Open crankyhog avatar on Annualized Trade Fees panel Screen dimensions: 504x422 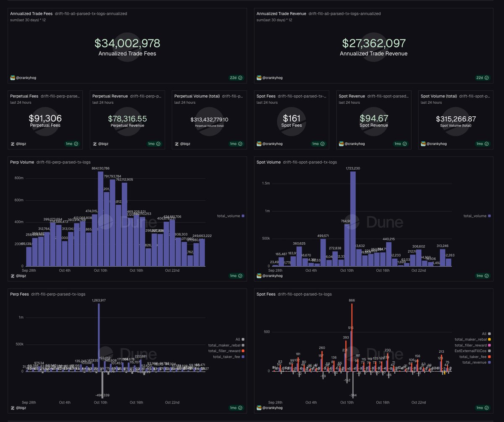coord(13,78)
